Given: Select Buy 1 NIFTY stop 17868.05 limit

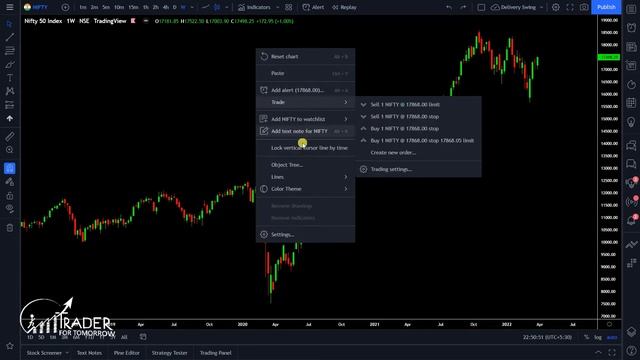Looking at the screenshot, I should [x=418, y=140].
